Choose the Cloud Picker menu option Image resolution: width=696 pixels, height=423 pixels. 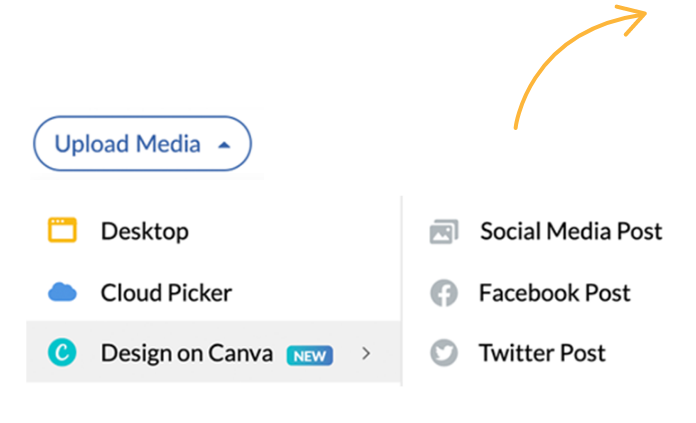click(x=166, y=293)
